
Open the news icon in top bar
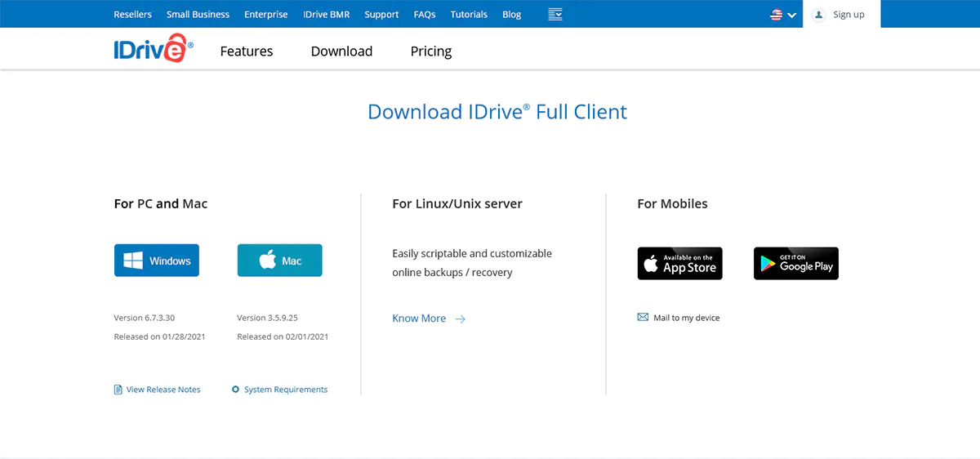pos(555,14)
